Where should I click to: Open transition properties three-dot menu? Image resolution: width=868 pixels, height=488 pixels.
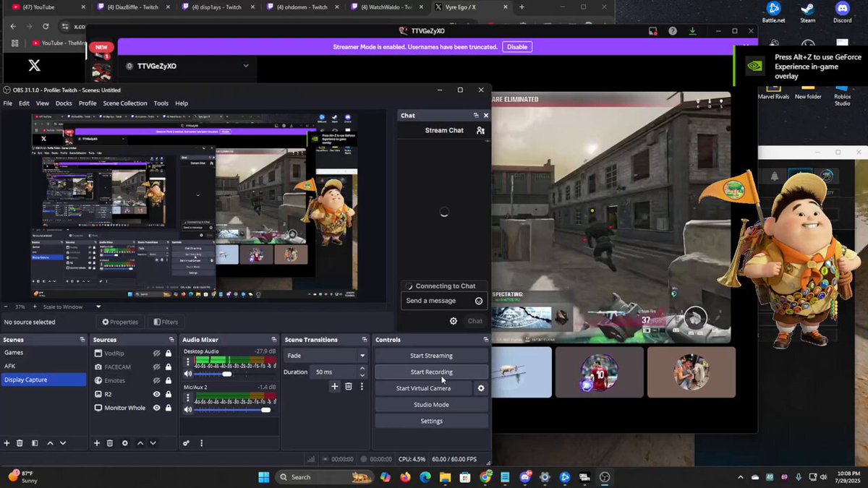(x=361, y=387)
